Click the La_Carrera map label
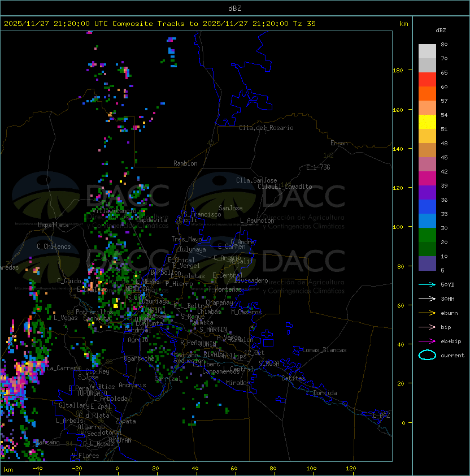Screen dimensions: 470x476 pyautogui.click(x=63, y=368)
